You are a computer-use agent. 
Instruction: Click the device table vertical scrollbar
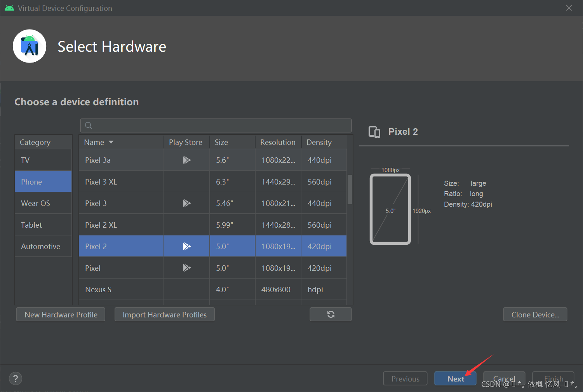coord(350,189)
